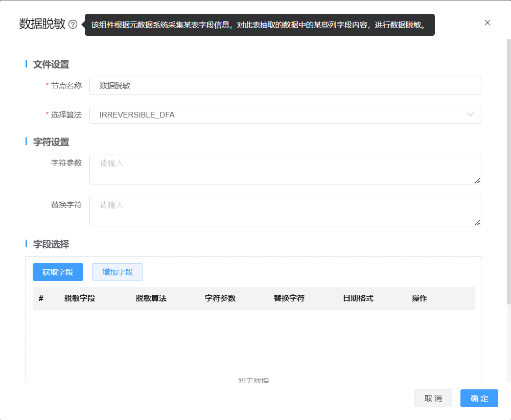Select the 脱敏算法 column header
This screenshot has width=511, height=420.
[151, 298]
